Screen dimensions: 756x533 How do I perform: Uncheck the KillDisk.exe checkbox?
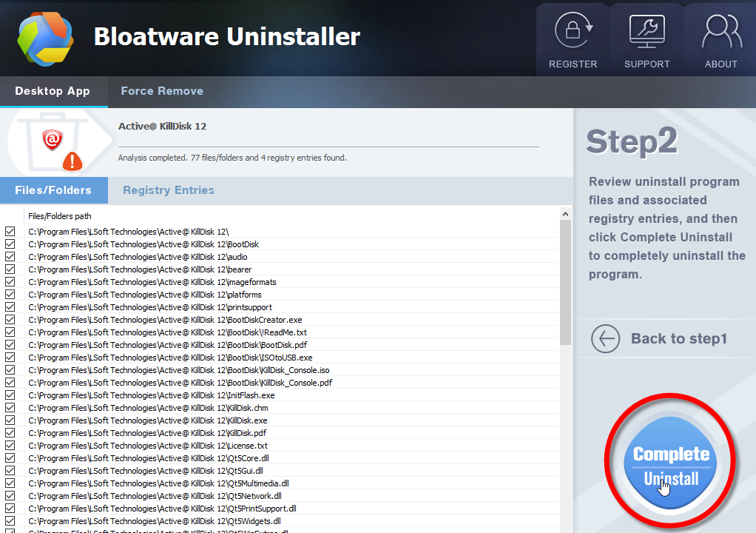(10, 420)
